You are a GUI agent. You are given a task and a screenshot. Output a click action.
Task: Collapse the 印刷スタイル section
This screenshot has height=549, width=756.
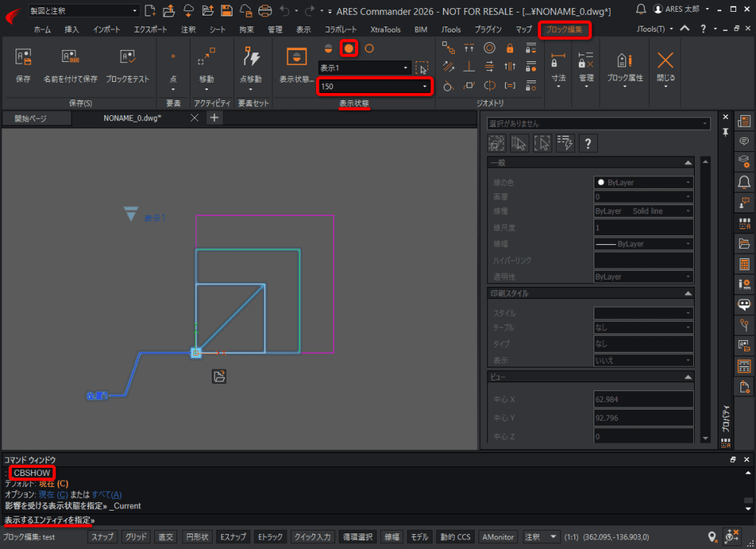pyautogui.click(x=688, y=293)
